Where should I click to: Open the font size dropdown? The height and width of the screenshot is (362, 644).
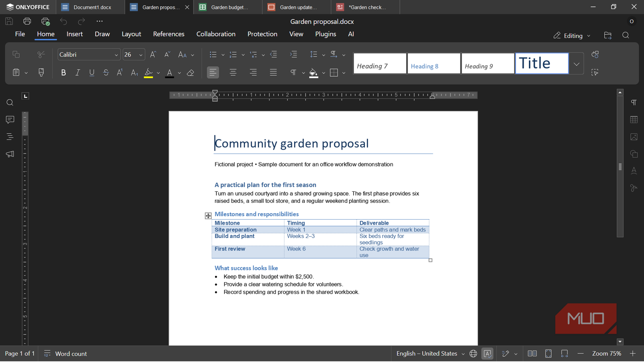(x=141, y=55)
